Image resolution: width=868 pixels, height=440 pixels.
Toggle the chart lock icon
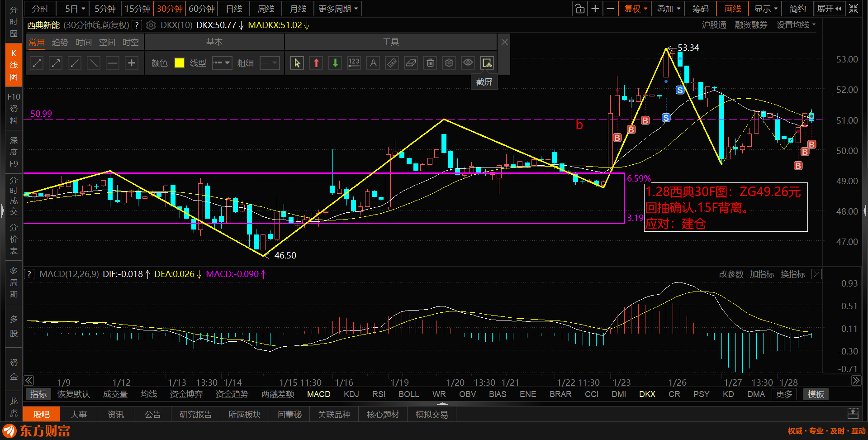pyautogui.click(x=579, y=9)
